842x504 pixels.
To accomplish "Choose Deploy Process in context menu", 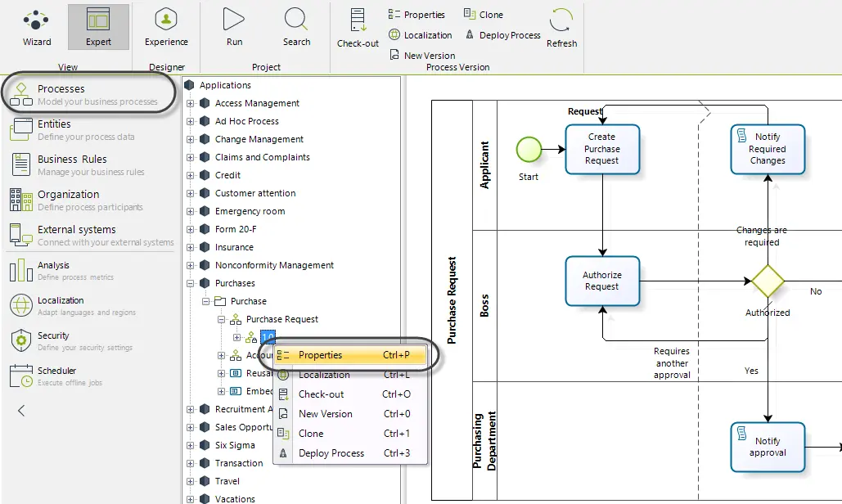I will pos(350,453).
